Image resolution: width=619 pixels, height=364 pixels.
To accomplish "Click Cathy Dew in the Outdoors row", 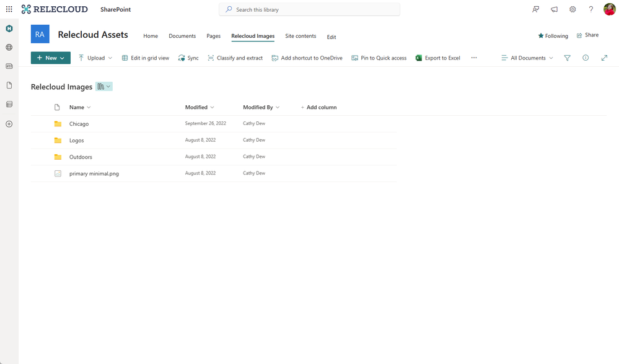I will 254,157.
